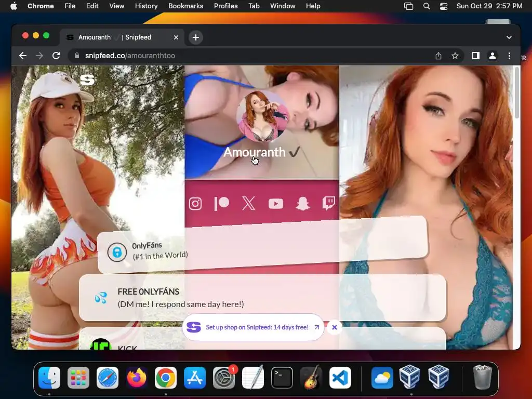The image size is (532, 399).
Task: Dismiss the Snipfeed shop promo banner
Action: 334,327
